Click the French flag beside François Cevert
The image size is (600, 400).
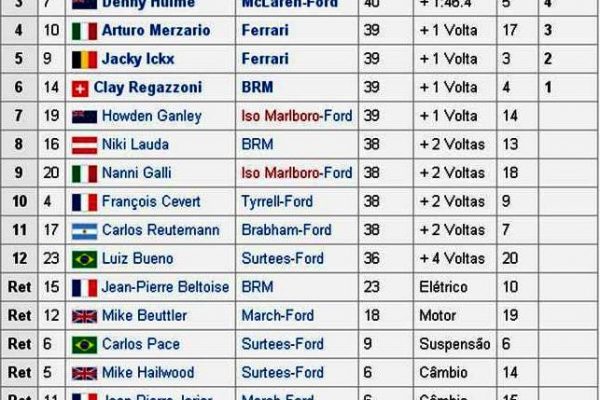[84, 202]
